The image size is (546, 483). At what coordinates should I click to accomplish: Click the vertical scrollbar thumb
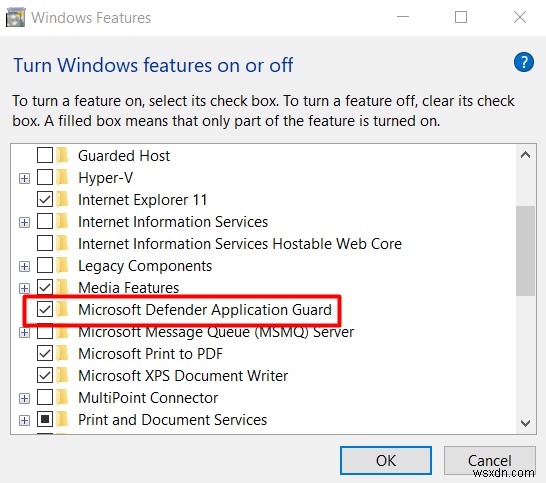(525, 251)
